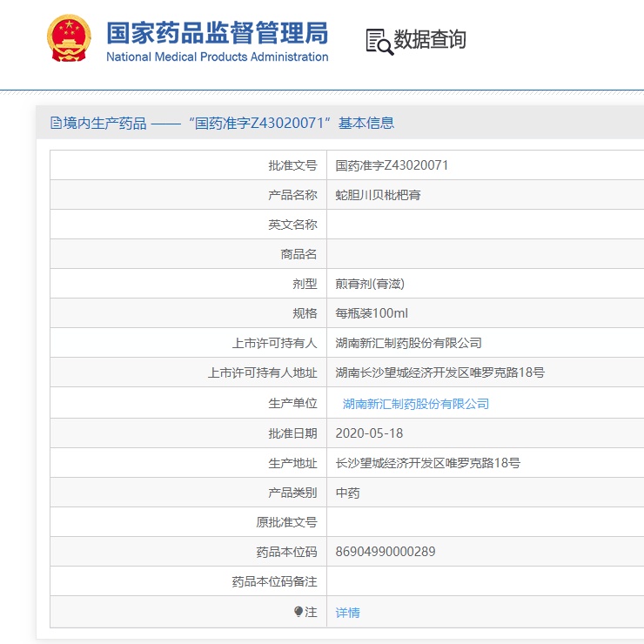
Task: Click the document icon before 境内生产药品
Action: tap(56, 123)
